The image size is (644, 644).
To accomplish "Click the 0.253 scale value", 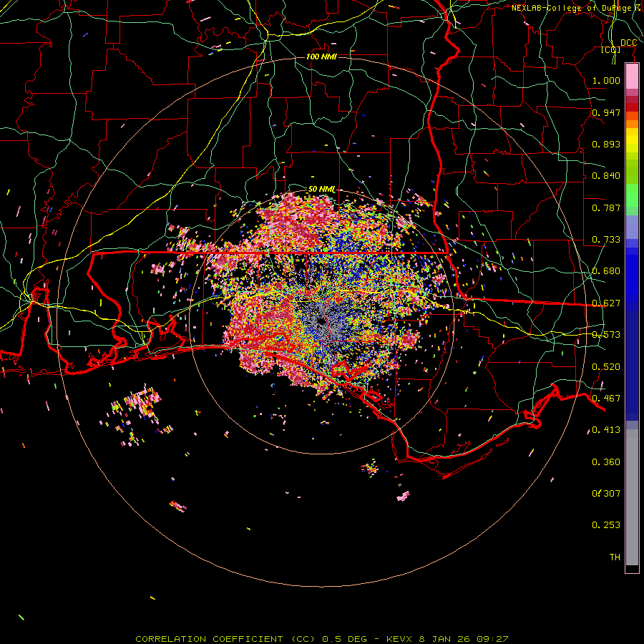I will pos(606,525).
